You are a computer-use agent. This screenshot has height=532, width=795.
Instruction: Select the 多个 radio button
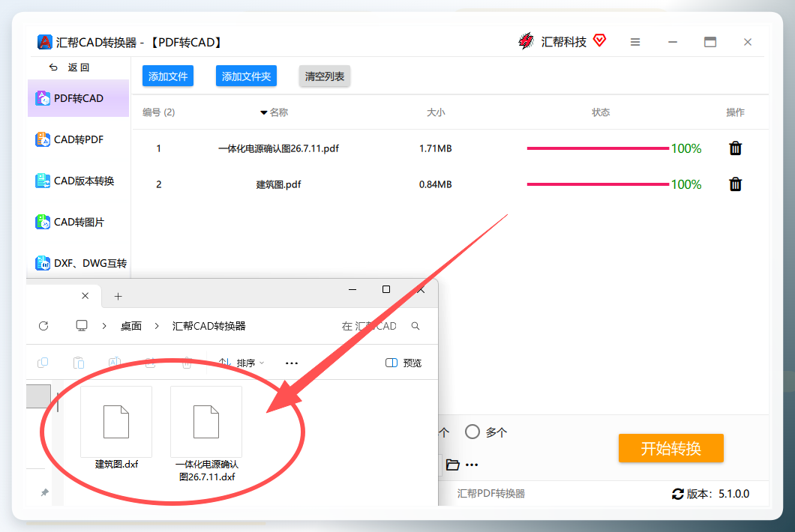point(472,432)
